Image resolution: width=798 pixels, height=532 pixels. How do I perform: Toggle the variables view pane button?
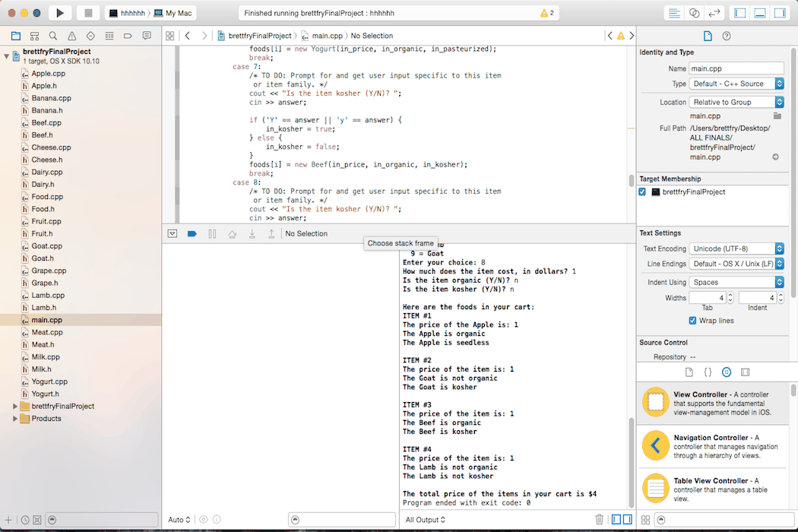(x=616, y=519)
